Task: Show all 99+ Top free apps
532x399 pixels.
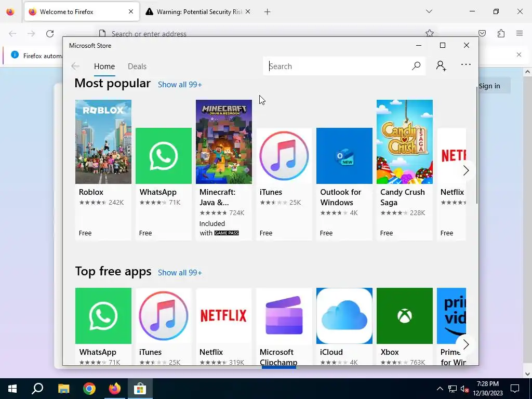Action: pyautogui.click(x=180, y=272)
